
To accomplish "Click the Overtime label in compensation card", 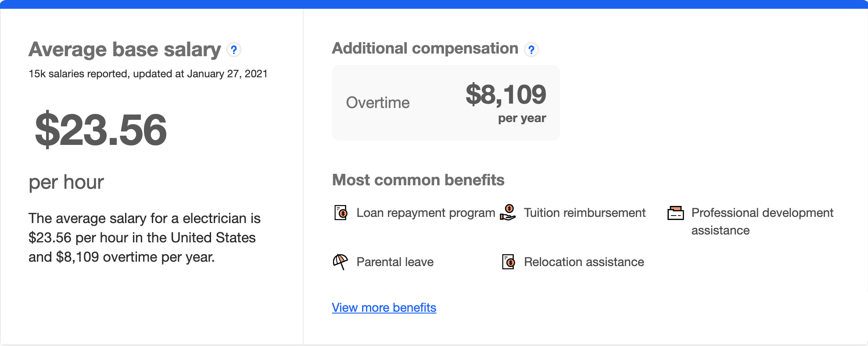I will 378,103.
